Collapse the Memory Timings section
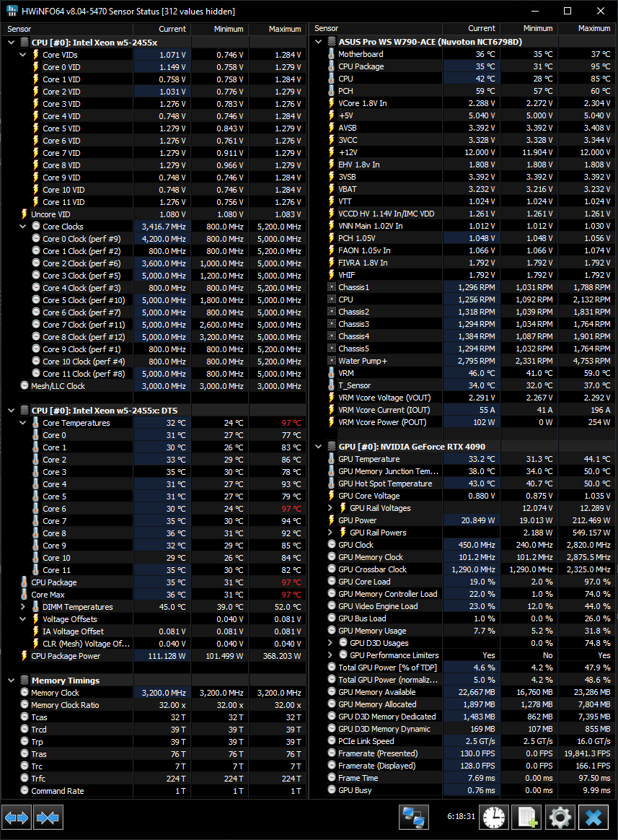The image size is (618, 840). (12, 681)
